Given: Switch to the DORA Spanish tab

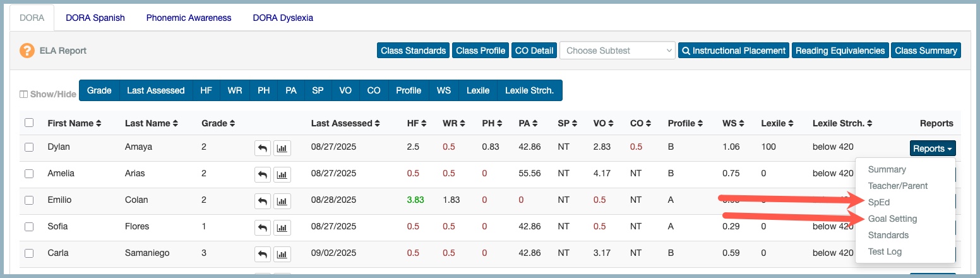Looking at the screenshot, I should pyautogui.click(x=95, y=18).
